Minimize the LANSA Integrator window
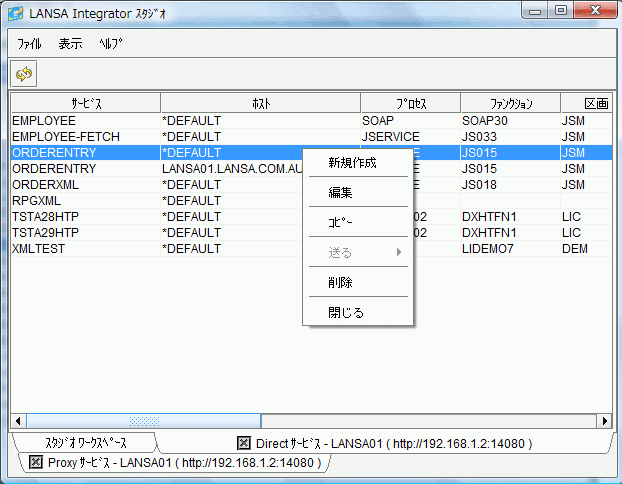Image resolution: width=622 pixels, height=484 pixels. click(535, 11)
